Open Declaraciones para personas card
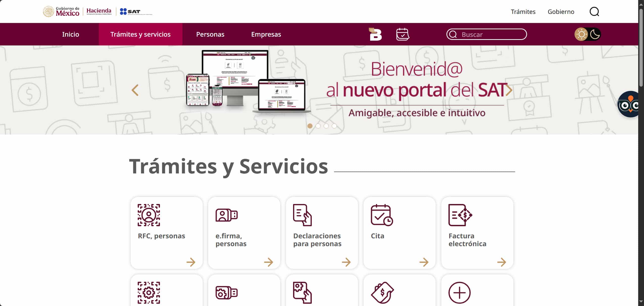Image resolution: width=644 pixels, height=306 pixels. 322,233
